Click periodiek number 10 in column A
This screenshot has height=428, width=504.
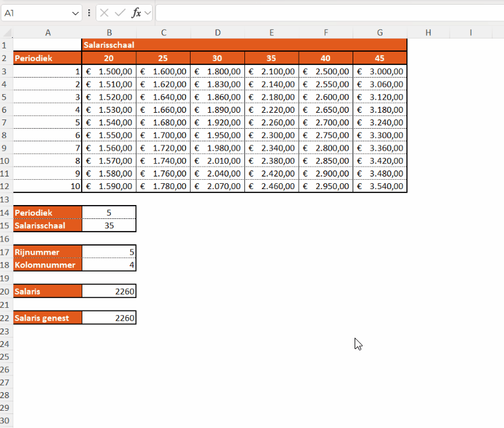pyautogui.click(x=48, y=186)
